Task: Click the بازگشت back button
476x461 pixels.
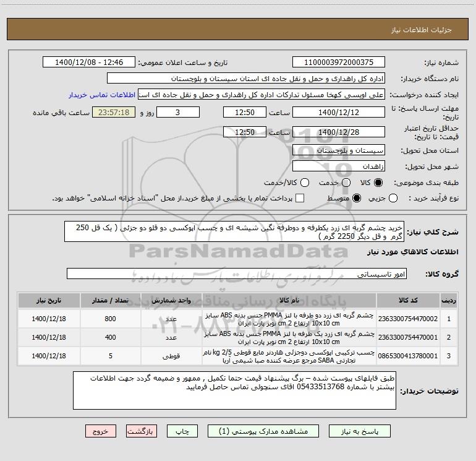Action: 142,431
